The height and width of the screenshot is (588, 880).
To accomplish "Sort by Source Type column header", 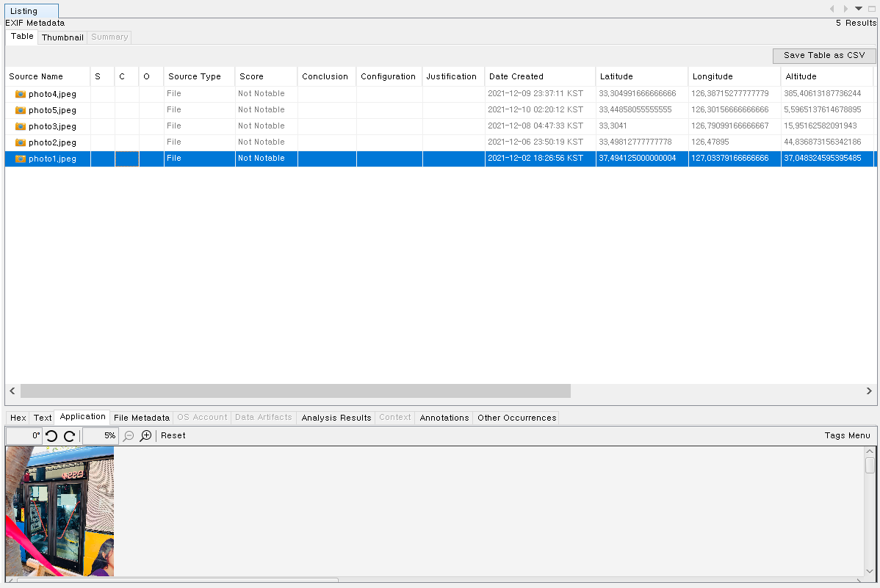I will click(199, 77).
